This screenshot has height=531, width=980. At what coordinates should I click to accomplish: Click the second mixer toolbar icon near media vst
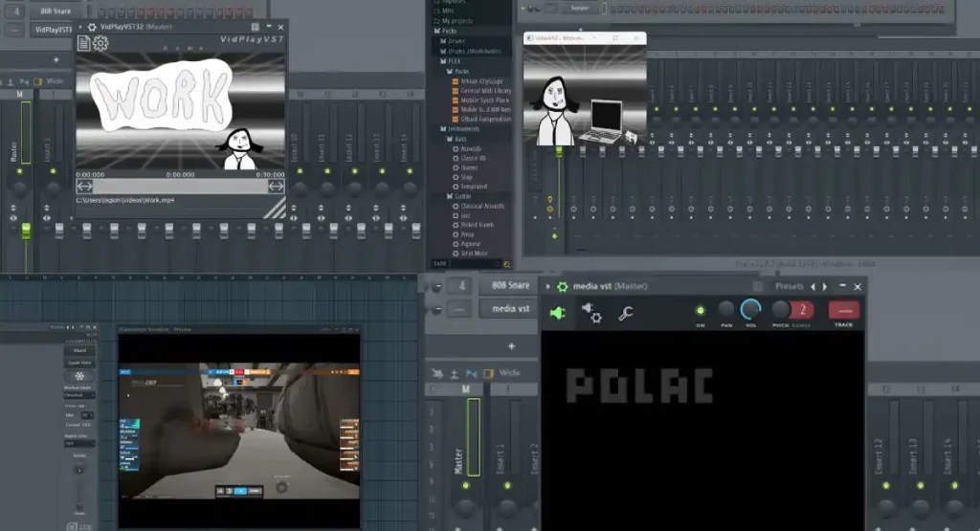click(x=455, y=373)
